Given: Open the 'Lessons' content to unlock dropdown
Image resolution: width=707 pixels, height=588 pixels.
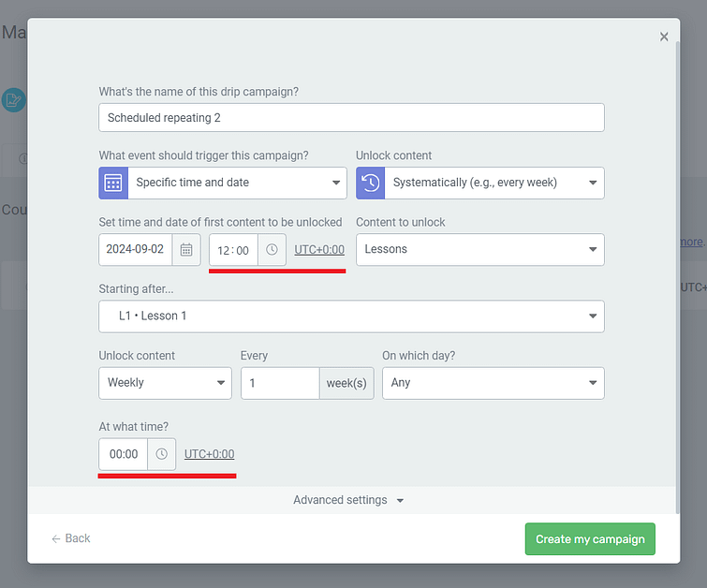Looking at the screenshot, I should pyautogui.click(x=479, y=250).
